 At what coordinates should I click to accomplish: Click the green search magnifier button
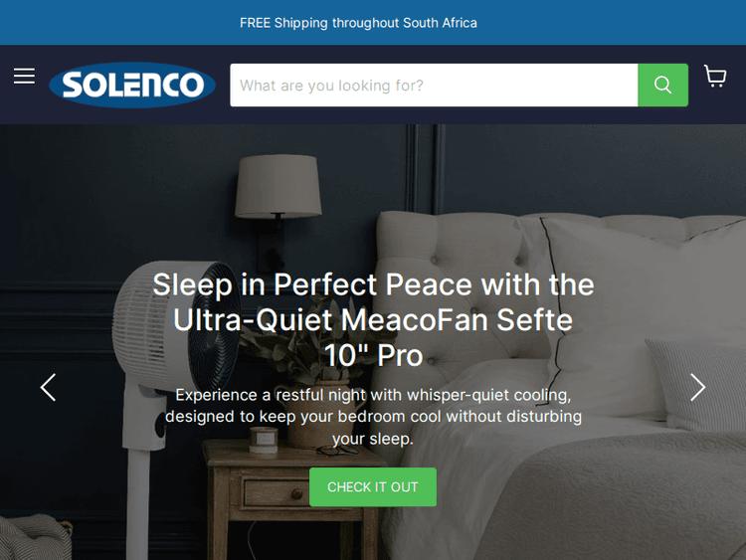(662, 86)
